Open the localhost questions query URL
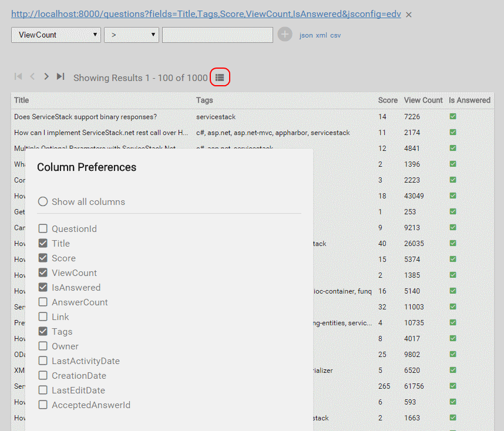Viewport: 504px width, 431px height. point(206,14)
